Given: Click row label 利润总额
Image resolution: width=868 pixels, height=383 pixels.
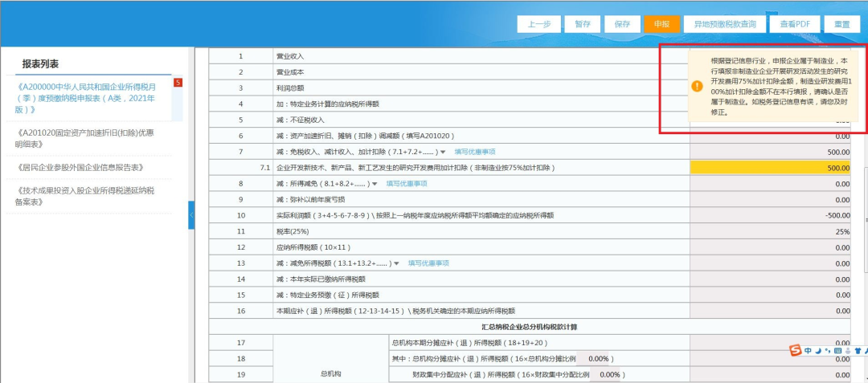Looking at the screenshot, I should pos(290,88).
